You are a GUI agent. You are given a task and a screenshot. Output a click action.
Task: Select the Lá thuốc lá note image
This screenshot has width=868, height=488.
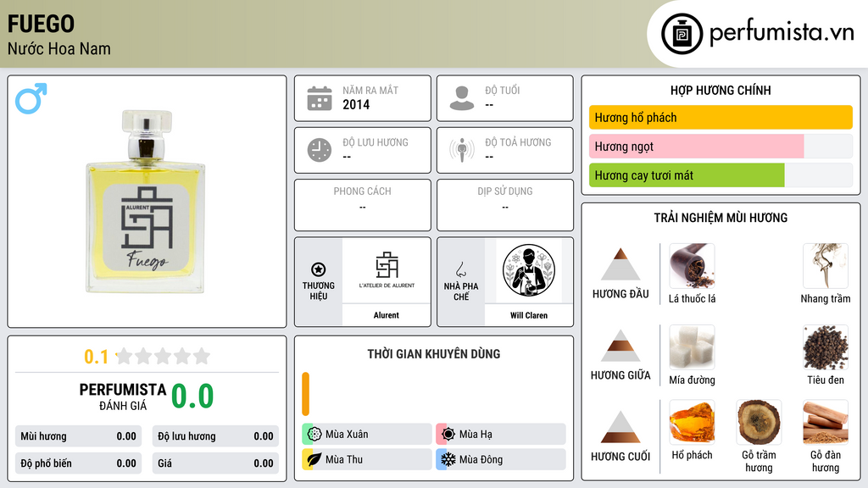[x=692, y=267]
